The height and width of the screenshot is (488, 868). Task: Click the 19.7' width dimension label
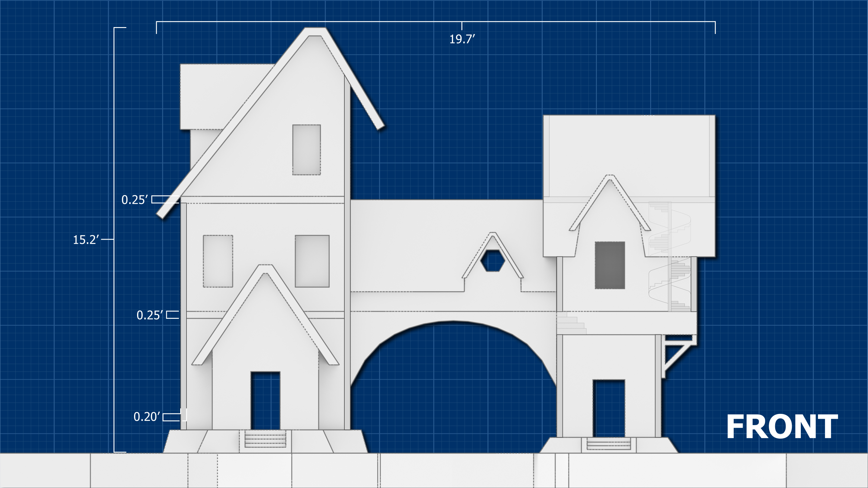pyautogui.click(x=462, y=39)
